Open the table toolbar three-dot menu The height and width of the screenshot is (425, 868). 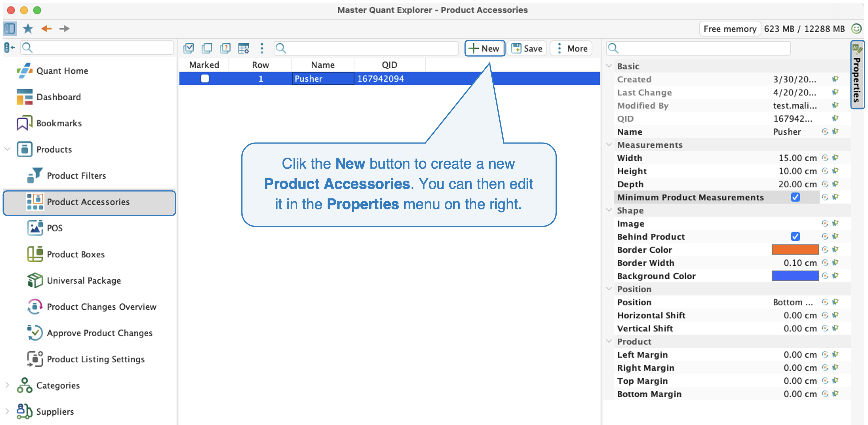tap(262, 48)
